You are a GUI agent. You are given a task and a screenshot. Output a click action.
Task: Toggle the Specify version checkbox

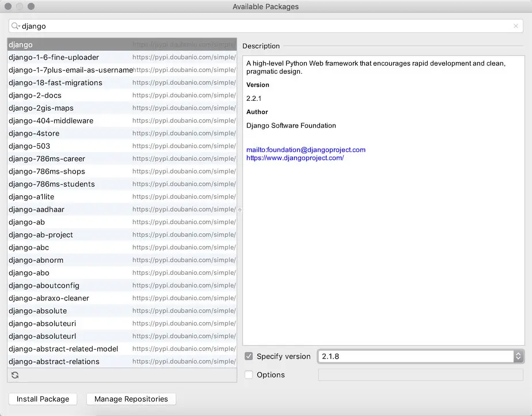tap(249, 356)
